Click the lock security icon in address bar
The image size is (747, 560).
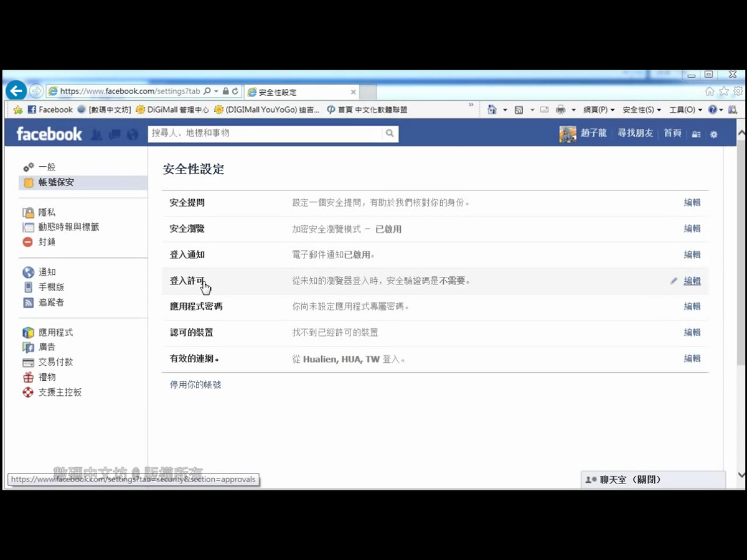225,91
